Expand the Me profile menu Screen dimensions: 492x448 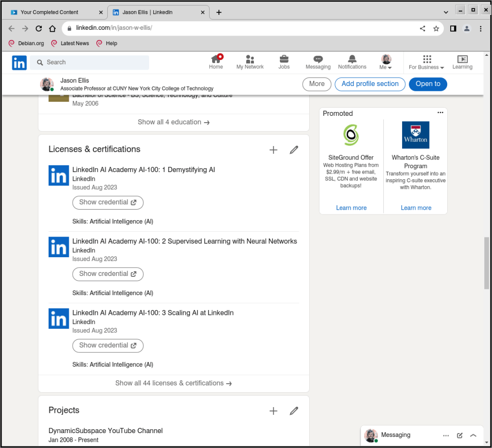[x=385, y=62]
